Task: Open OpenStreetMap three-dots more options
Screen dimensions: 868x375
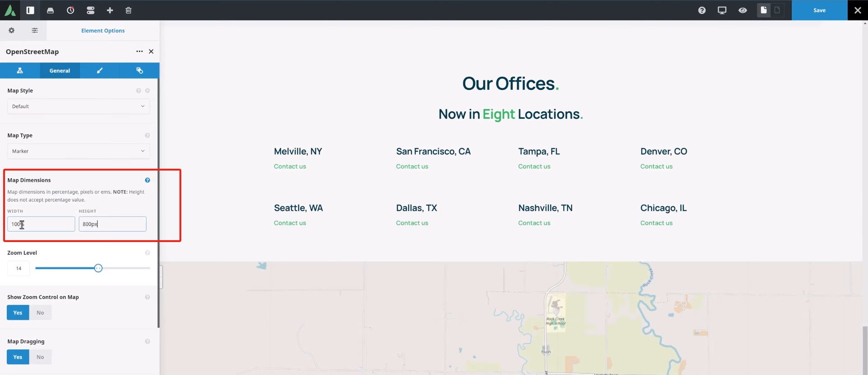Action: [x=139, y=52]
